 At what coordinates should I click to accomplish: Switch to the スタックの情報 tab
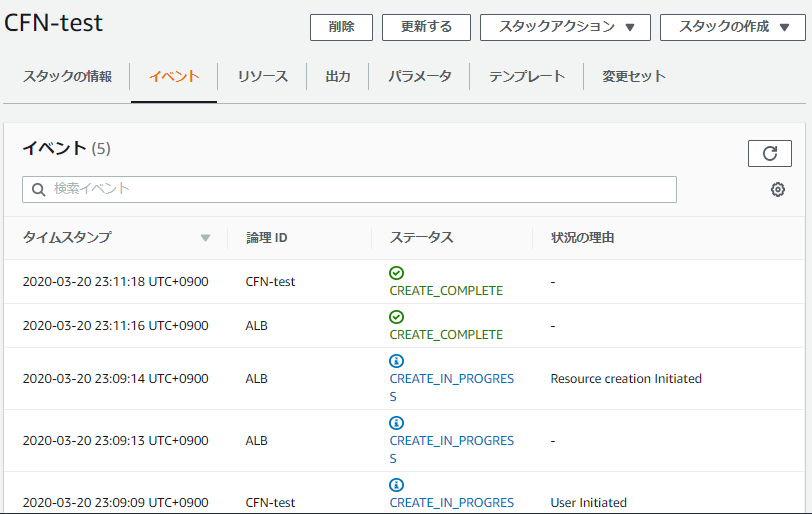[x=67, y=77]
